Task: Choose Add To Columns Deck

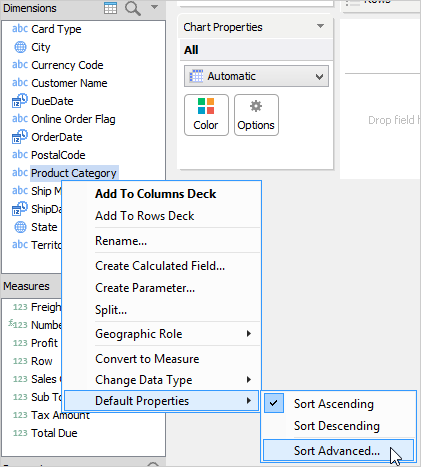Action: click(156, 194)
